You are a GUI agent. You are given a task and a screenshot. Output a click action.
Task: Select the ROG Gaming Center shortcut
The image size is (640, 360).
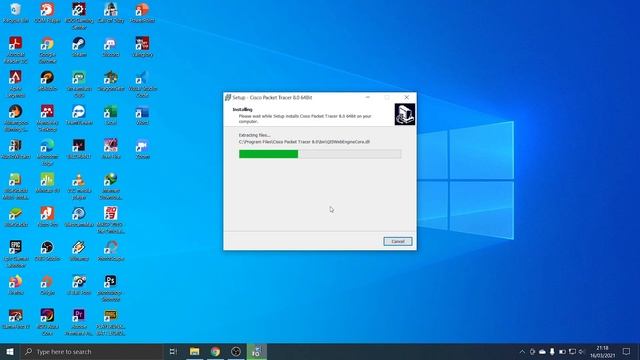(79, 16)
